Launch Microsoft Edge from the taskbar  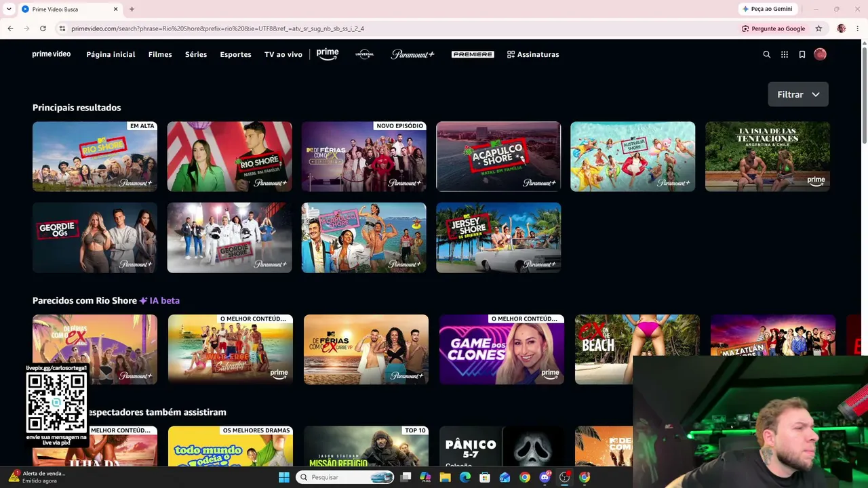point(465,477)
